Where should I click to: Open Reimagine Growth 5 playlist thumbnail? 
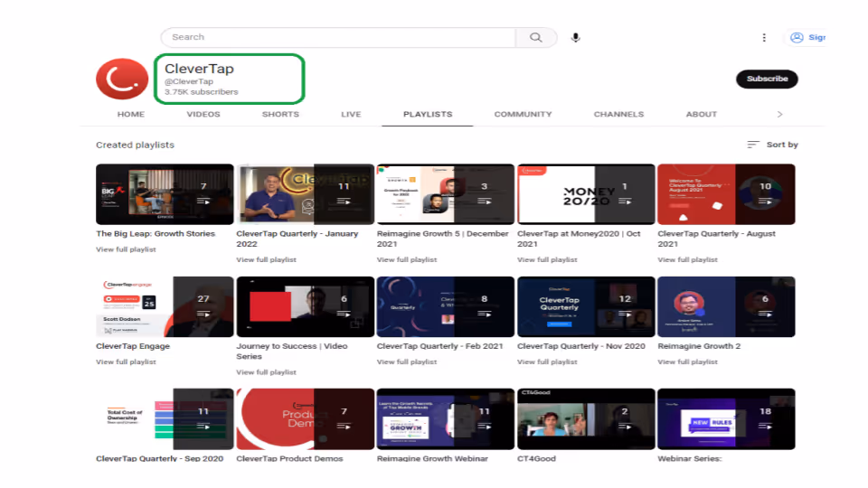click(x=446, y=194)
